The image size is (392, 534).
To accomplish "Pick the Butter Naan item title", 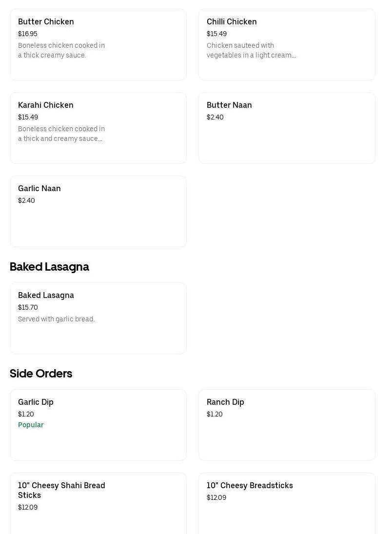I will (x=229, y=105).
